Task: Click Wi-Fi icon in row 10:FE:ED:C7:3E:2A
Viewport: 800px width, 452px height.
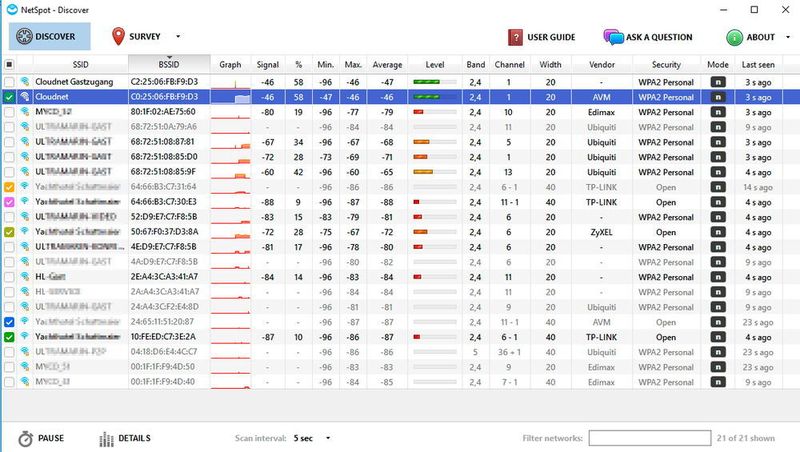Action: [25, 337]
